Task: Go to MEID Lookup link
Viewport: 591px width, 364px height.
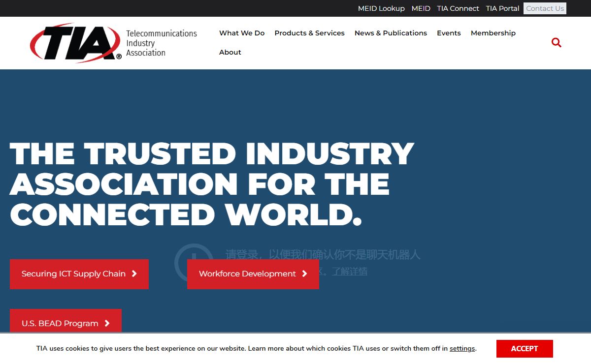Action: coord(381,8)
